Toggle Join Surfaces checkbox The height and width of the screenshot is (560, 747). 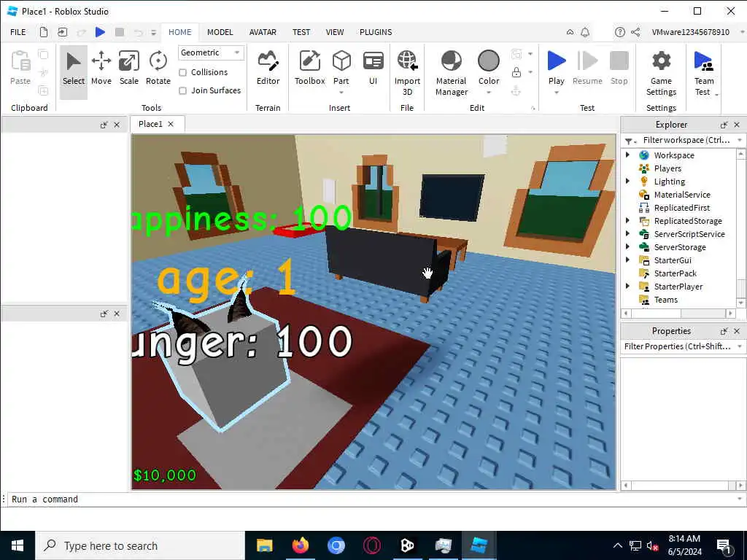point(182,90)
